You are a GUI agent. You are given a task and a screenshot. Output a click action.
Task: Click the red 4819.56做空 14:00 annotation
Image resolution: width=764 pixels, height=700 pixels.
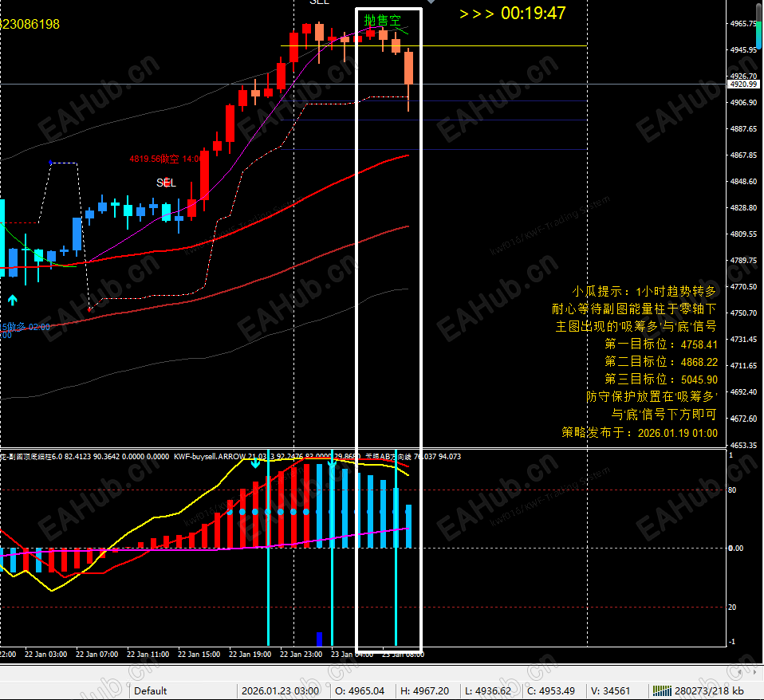pyautogui.click(x=165, y=159)
